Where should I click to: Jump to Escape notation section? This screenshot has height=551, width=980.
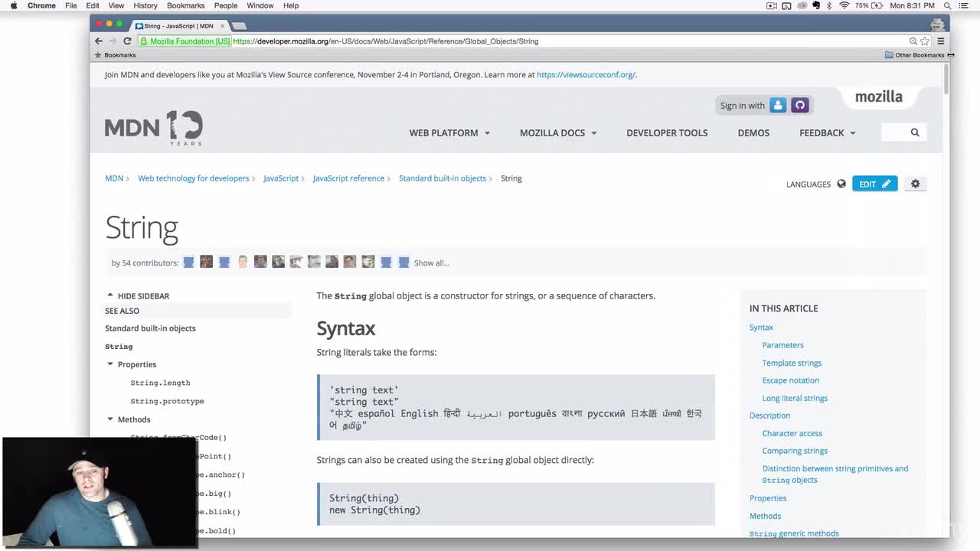point(790,380)
